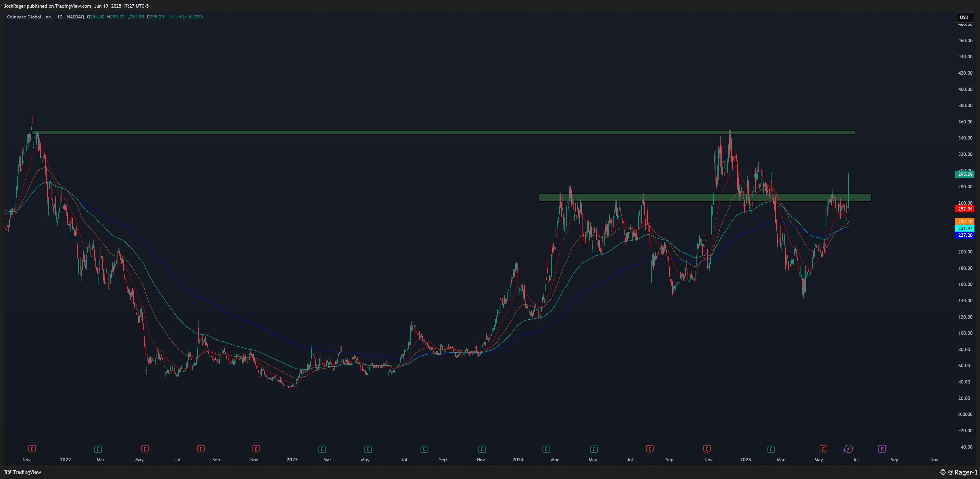Click the 2024 label on time axis
This screenshot has width=980, height=479.
click(518, 459)
